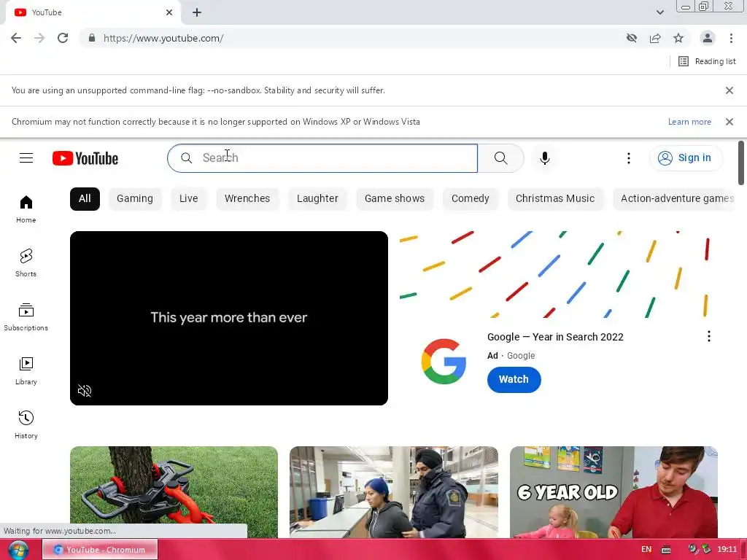Viewport: 747px width, 560px height.
Task: Click the search magnifier button
Action: pos(500,158)
